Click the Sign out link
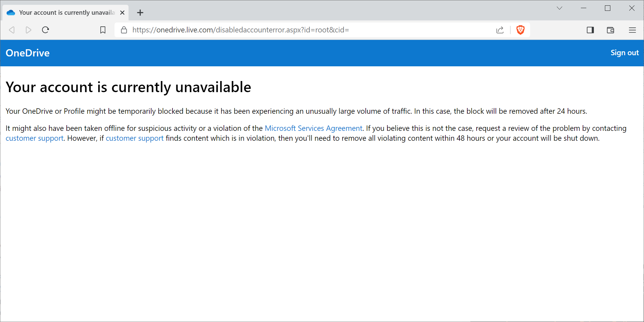 coord(624,53)
